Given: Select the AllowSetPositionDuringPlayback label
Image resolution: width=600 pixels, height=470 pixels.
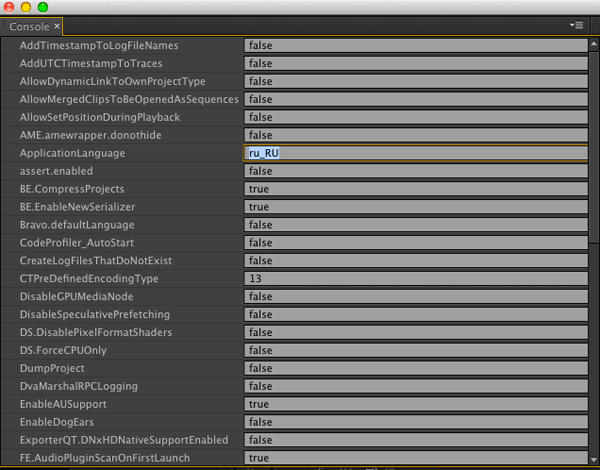Looking at the screenshot, I should tap(100, 118).
